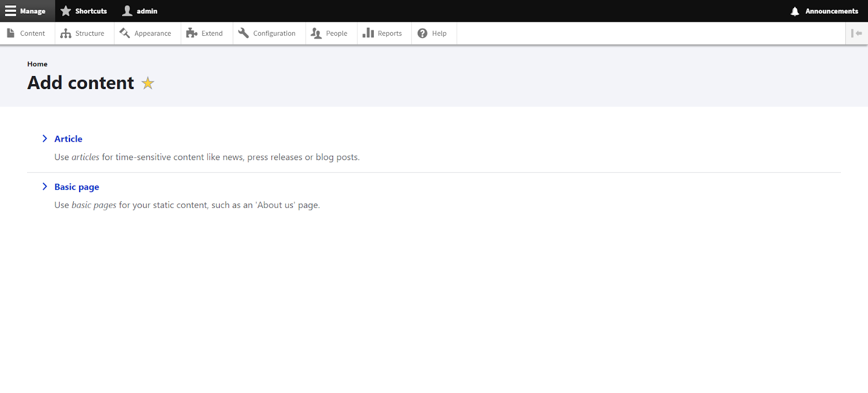Open the Structure menu item label
Screen dimensions: 868x393
[x=90, y=33]
